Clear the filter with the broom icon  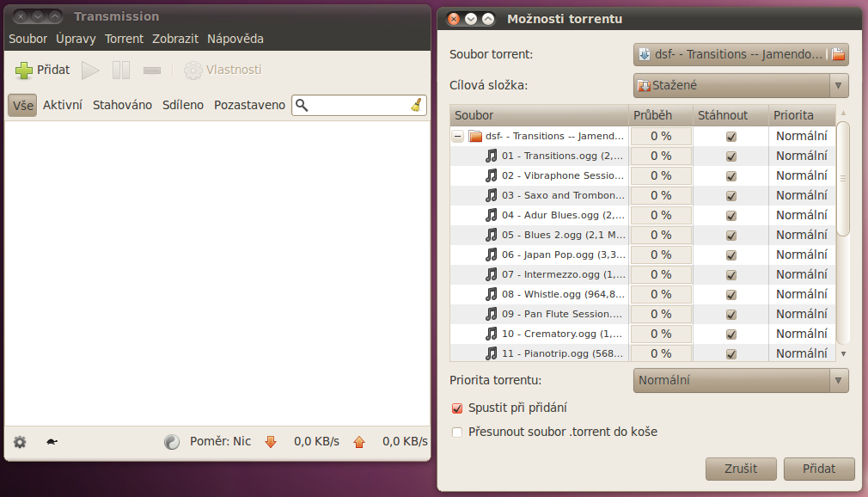[416, 105]
